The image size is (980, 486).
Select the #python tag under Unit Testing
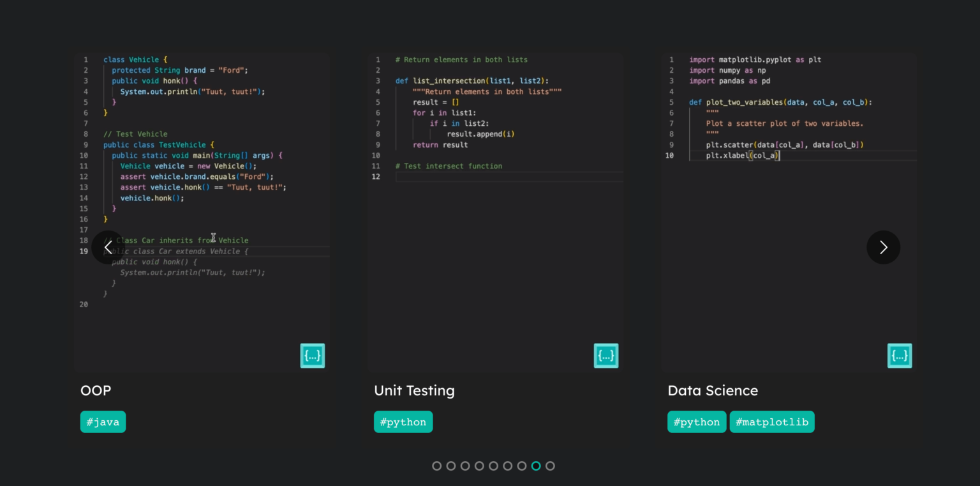[403, 421]
